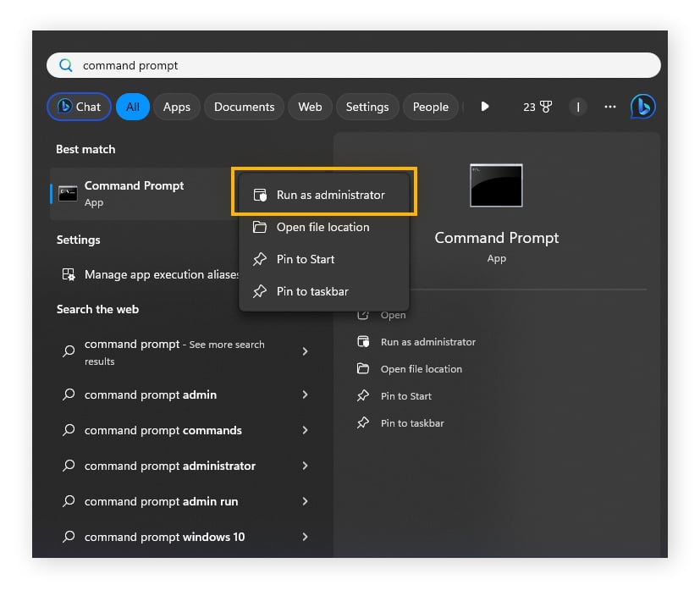Open the options ellipsis menu
The width and height of the screenshot is (700, 596).
609,107
